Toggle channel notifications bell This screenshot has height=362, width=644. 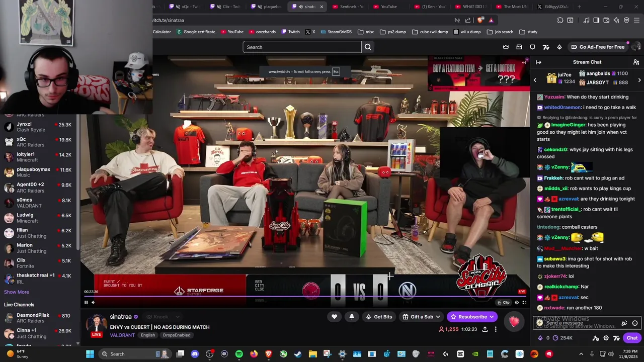352,317
